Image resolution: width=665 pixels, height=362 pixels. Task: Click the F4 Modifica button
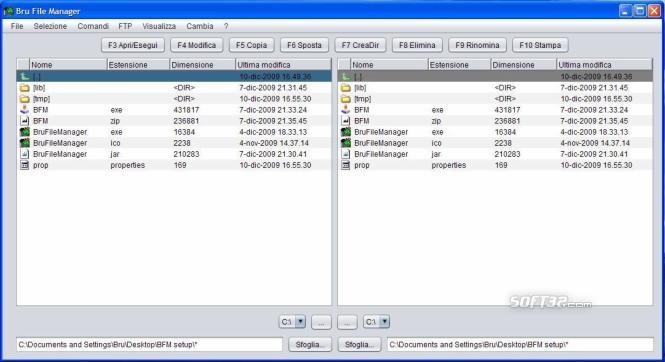[x=196, y=45]
